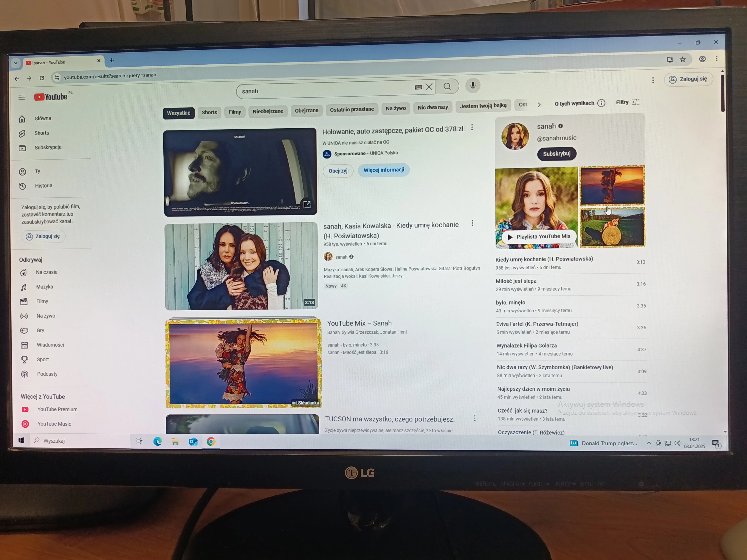The height and width of the screenshot is (560, 747).
Task: Toggle the 'Nic dwa razy' filter chip
Action: [433, 107]
